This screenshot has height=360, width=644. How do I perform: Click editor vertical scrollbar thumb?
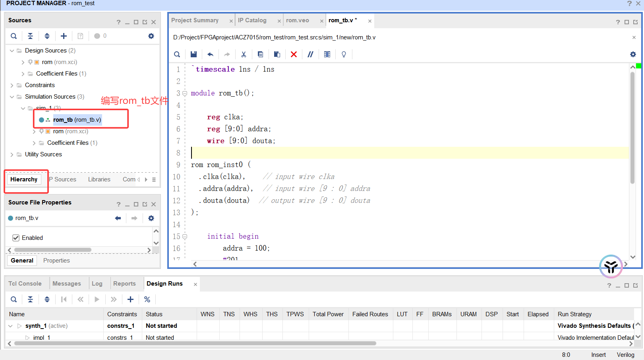coord(632,127)
